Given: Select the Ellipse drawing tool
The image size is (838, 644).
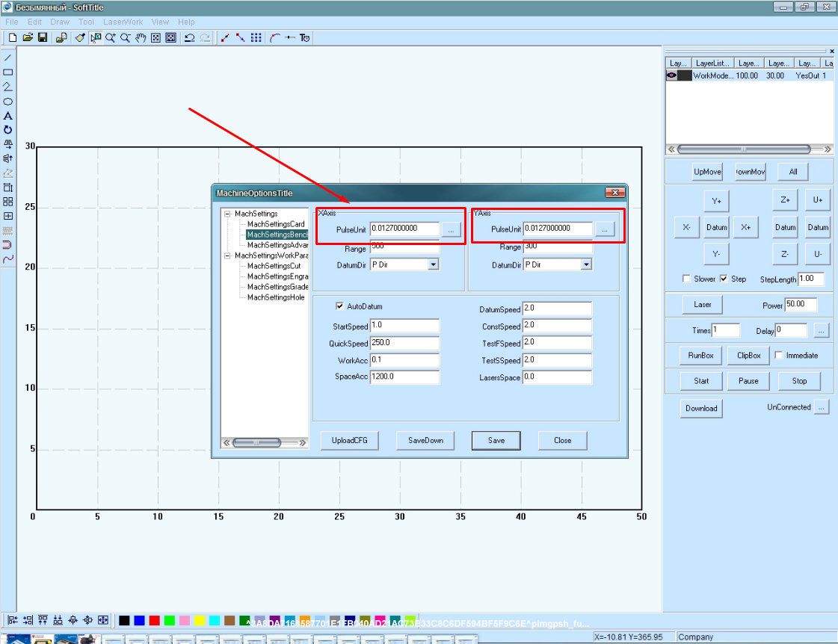Looking at the screenshot, I should click(x=8, y=102).
